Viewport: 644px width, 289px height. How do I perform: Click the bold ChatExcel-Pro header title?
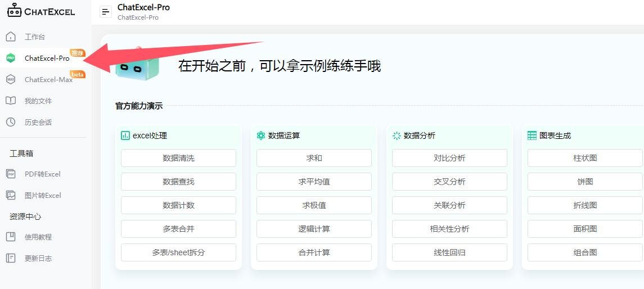click(143, 7)
